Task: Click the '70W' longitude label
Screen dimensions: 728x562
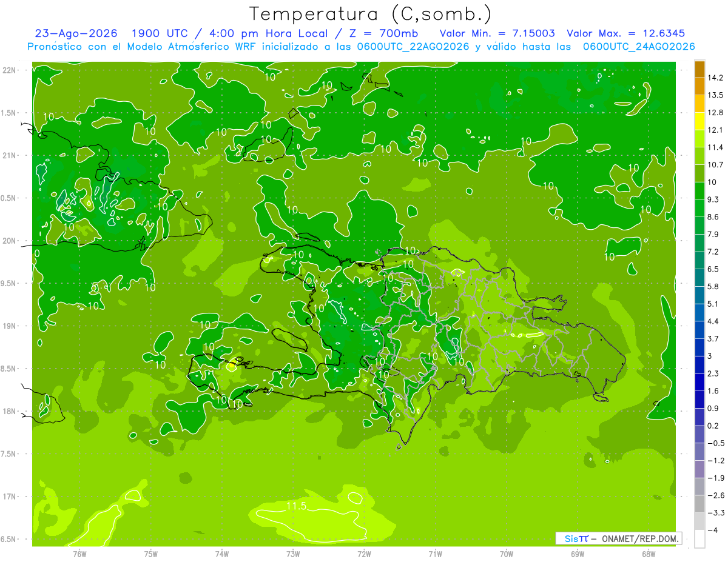Action: tap(507, 554)
